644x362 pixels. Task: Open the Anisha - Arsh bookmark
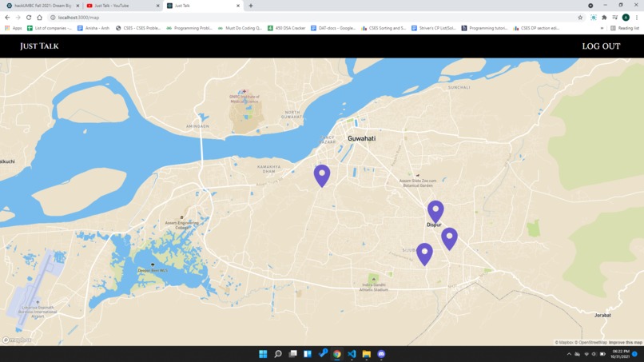tap(93, 28)
